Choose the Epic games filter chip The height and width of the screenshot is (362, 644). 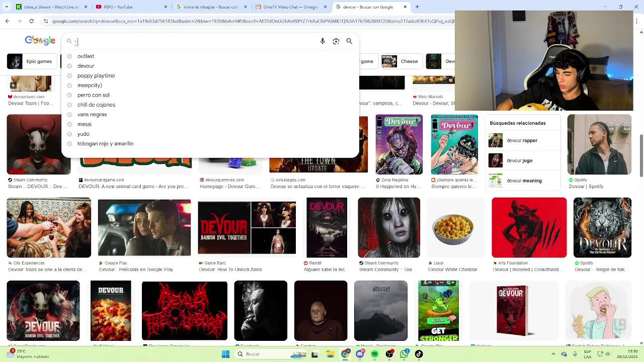pyautogui.click(x=31, y=61)
